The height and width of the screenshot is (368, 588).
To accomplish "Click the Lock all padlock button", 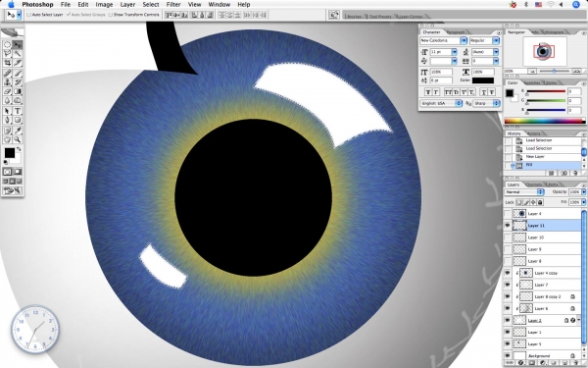I will (540, 202).
